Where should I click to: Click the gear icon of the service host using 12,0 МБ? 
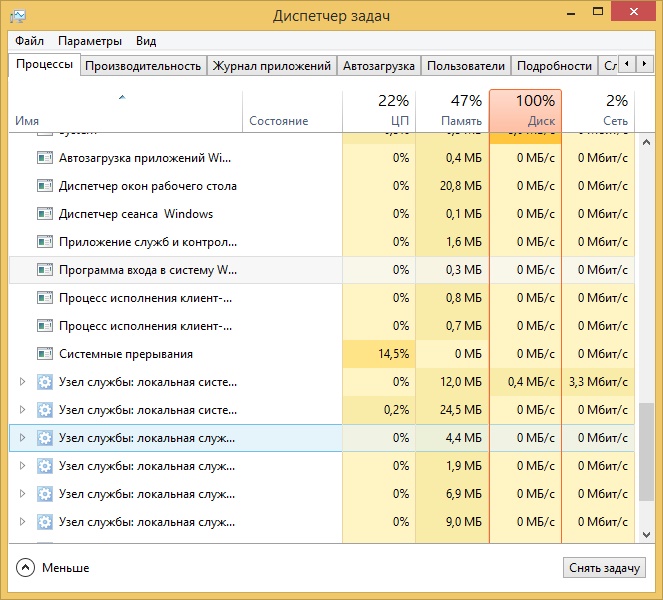click(44, 382)
